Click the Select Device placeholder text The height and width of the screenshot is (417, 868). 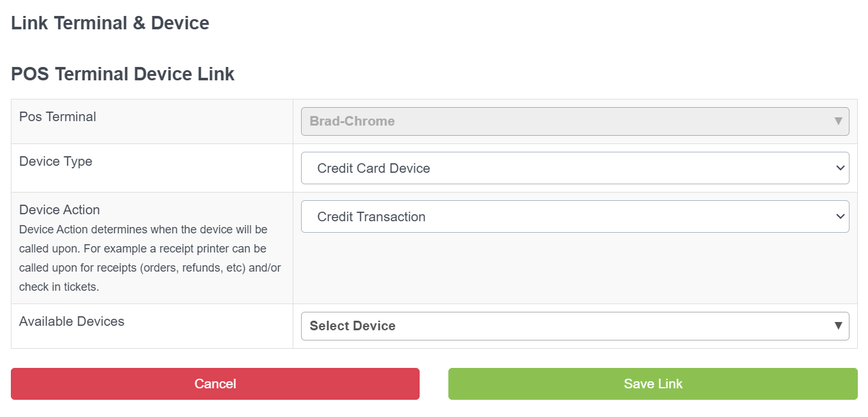[x=353, y=326]
